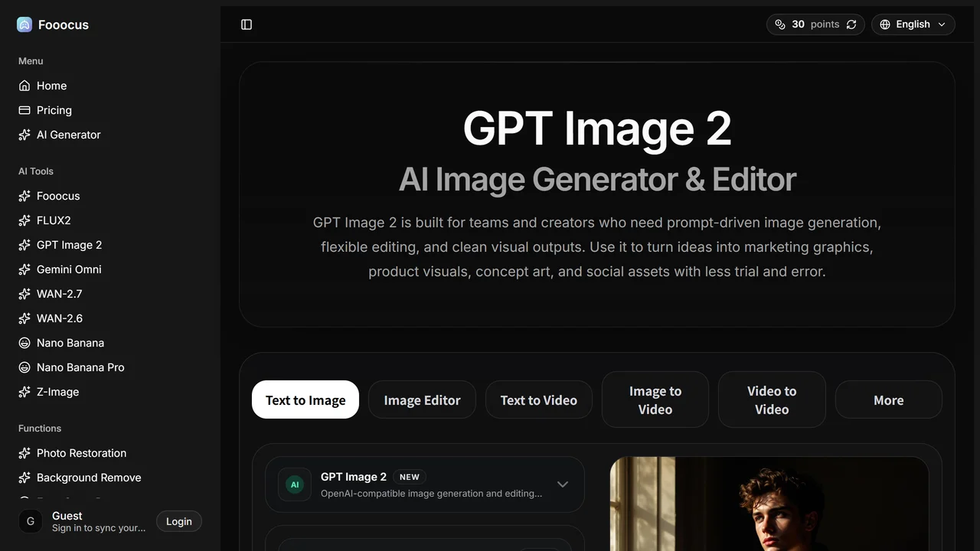This screenshot has width=980, height=551.
Task: Refresh points balance icon
Action: [x=851, y=24]
